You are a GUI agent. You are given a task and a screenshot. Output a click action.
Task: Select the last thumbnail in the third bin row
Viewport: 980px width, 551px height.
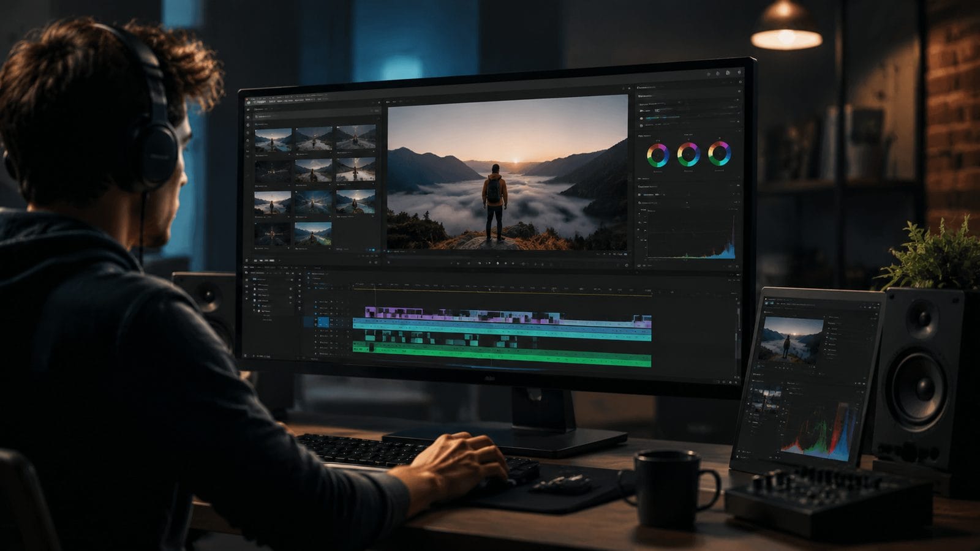click(355, 201)
